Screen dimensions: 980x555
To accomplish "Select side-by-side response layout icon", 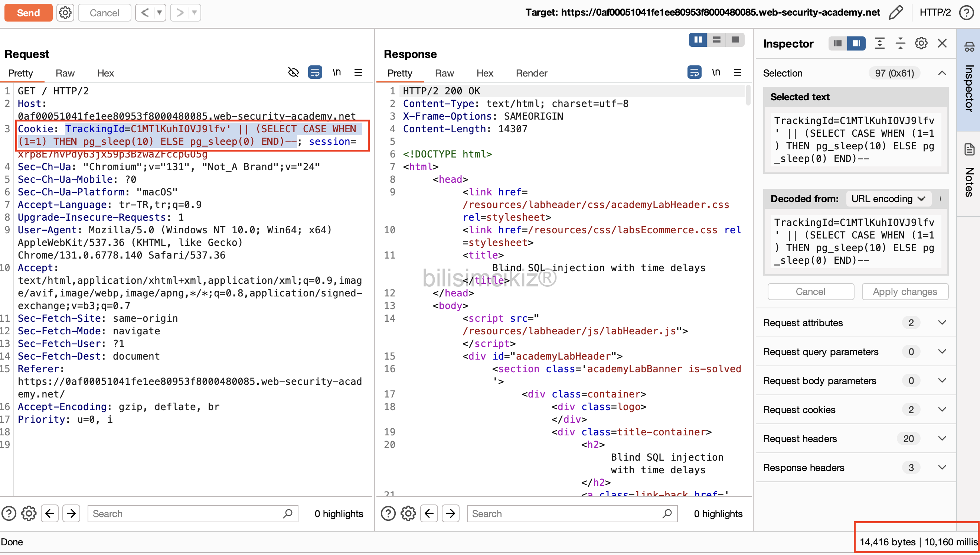I will (698, 40).
